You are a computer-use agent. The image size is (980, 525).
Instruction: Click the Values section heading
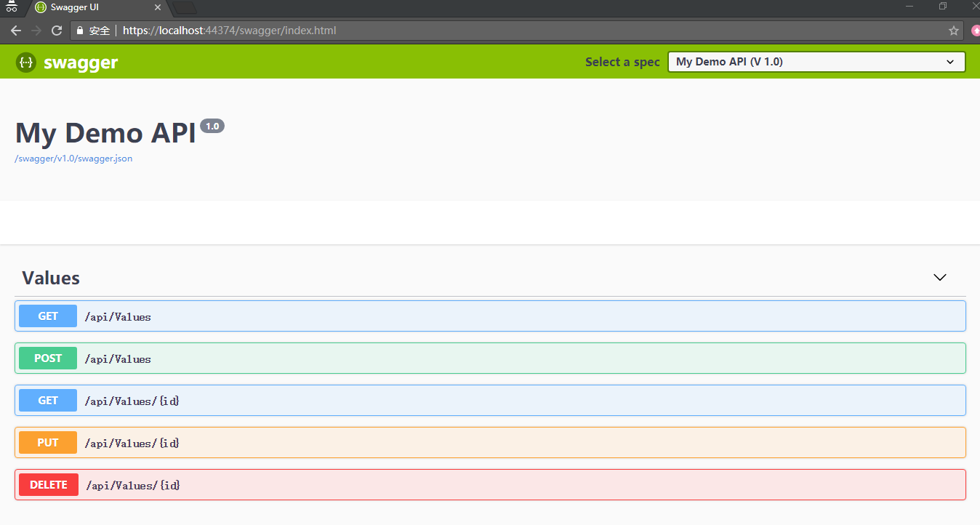coord(51,278)
